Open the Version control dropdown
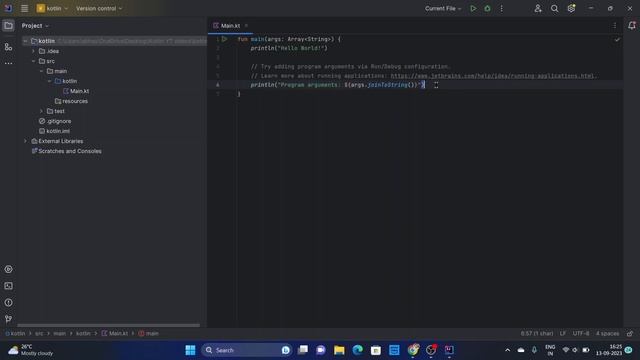Screen dimensions: 640x360 [99, 8]
